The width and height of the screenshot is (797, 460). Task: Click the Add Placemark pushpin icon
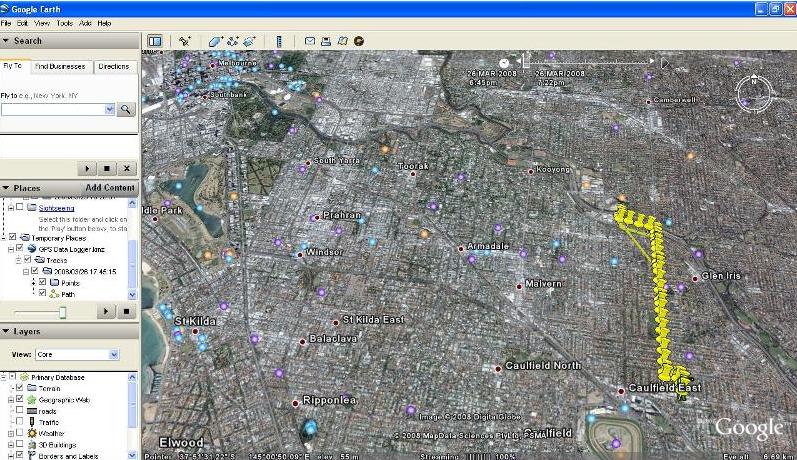coord(185,41)
